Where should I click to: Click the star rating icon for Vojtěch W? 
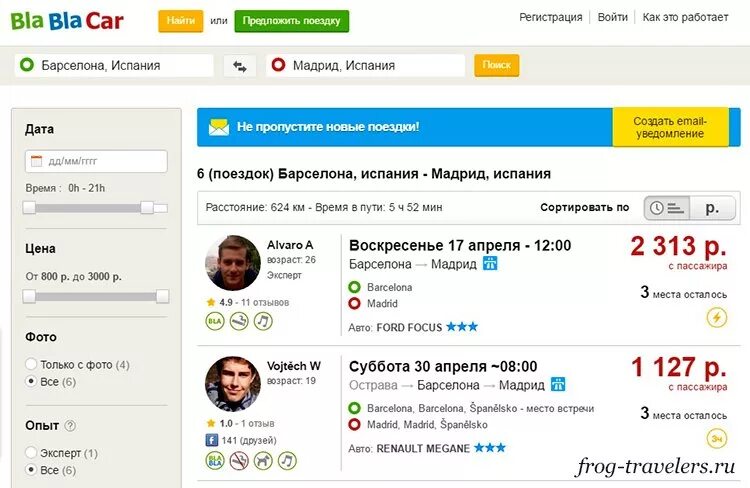tap(210, 423)
